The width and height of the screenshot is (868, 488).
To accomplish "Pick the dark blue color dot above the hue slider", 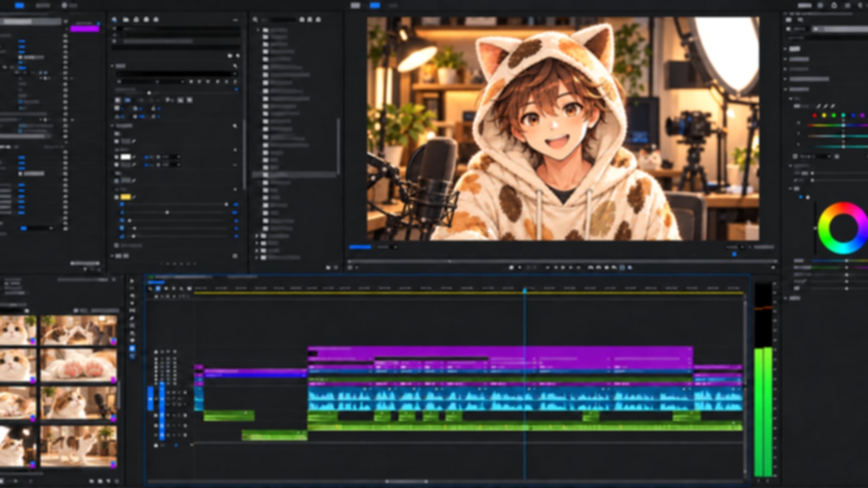I will tap(853, 115).
